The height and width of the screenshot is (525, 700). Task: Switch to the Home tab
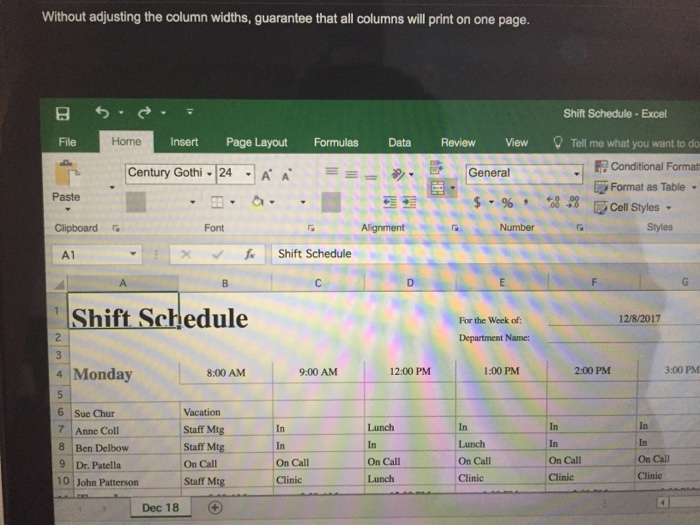[x=126, y=142]
